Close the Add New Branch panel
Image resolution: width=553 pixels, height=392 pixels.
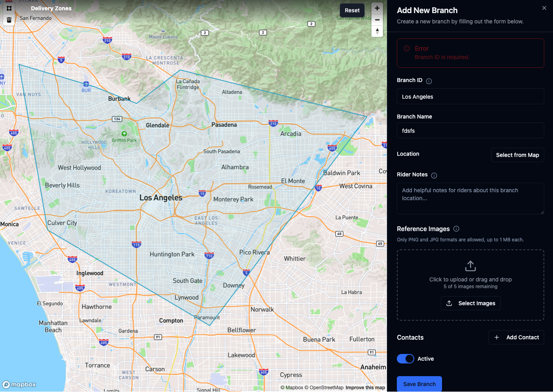544,8
